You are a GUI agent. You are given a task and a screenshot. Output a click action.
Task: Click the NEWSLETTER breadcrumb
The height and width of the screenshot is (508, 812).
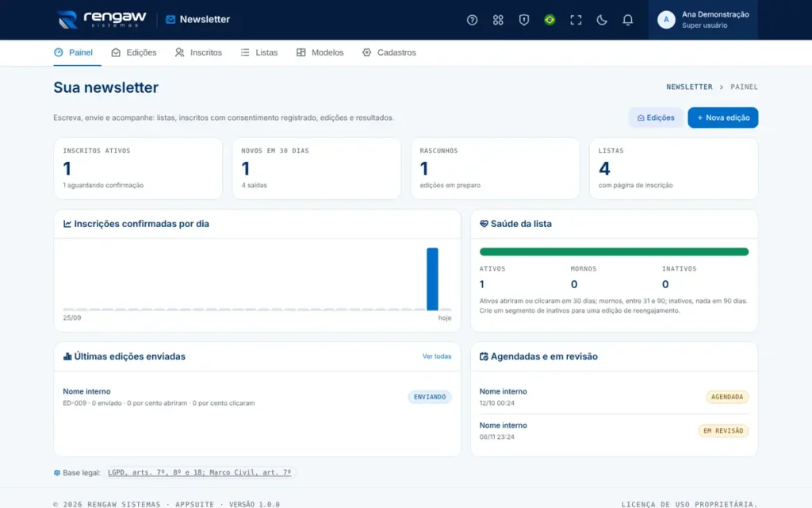coord(689,87)
